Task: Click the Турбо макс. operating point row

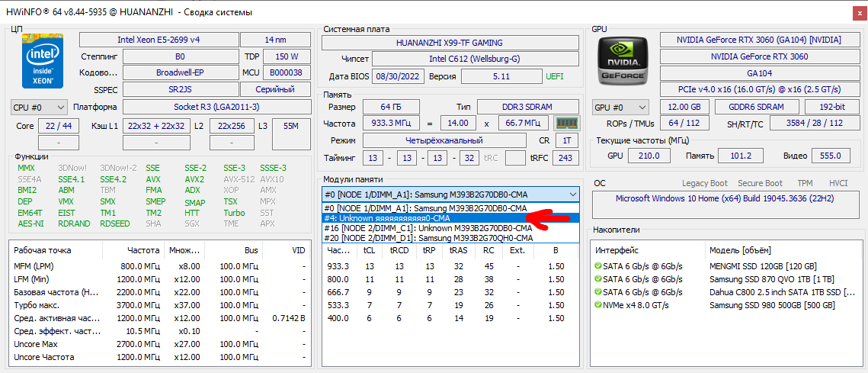Action: pyautogui.click(x=159, y=305)
